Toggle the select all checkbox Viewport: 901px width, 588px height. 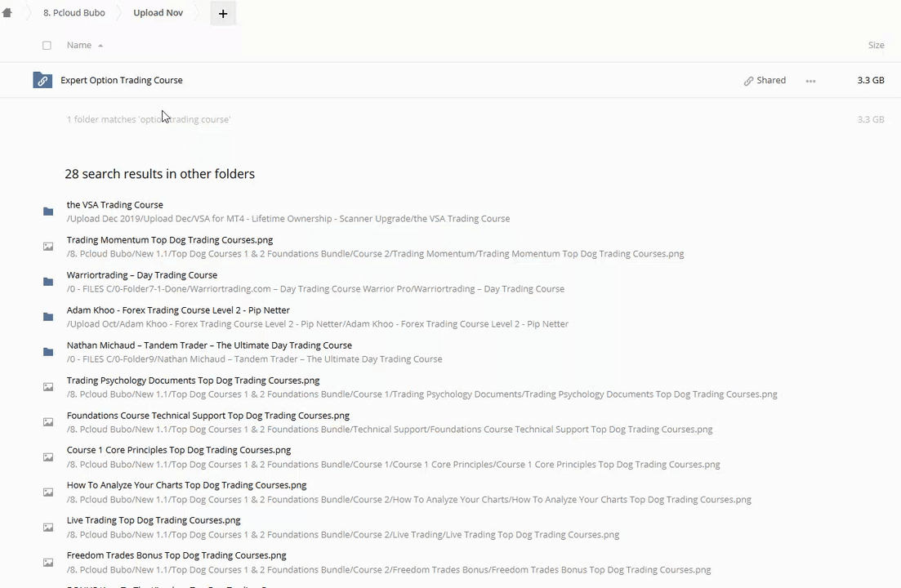point(47,46)
